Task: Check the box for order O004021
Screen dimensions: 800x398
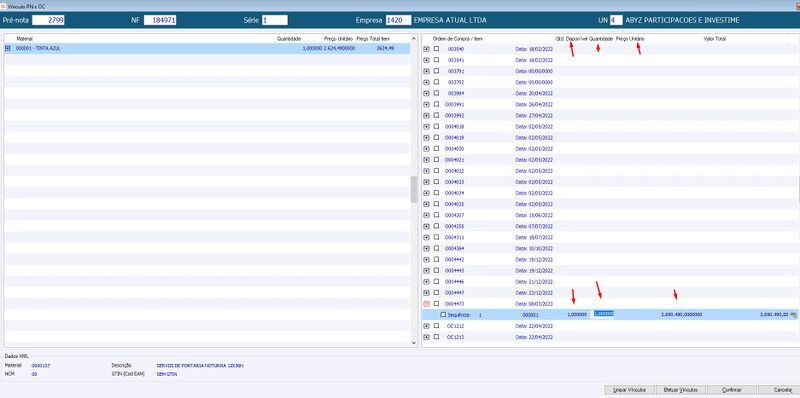Action: tap(436, 159)
